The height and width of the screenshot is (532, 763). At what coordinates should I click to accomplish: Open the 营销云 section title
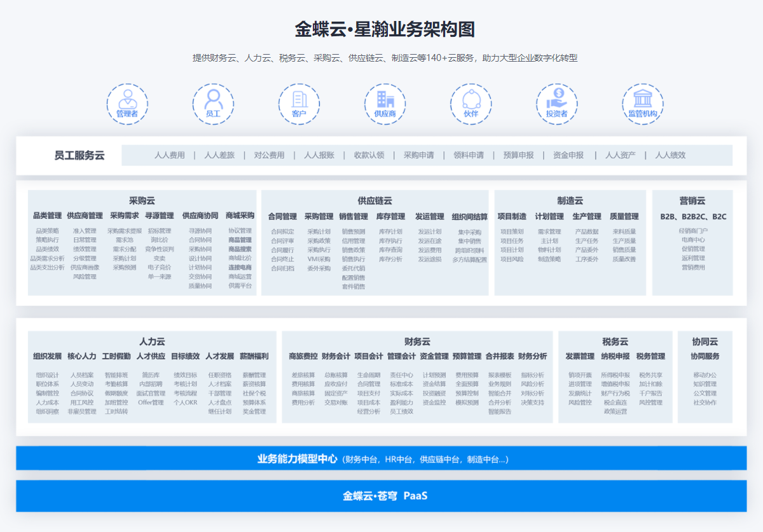[692, 200]
